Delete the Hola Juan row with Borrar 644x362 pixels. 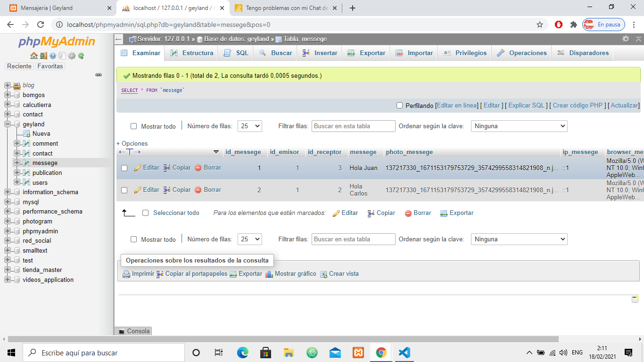(x=208, y=168)
